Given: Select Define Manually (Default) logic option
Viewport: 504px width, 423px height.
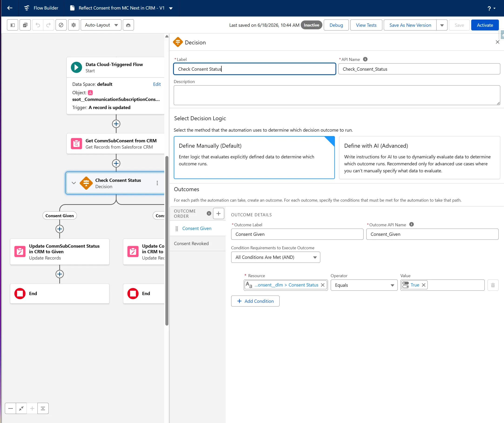Looking at the screenshot, I should click(254, 157).
